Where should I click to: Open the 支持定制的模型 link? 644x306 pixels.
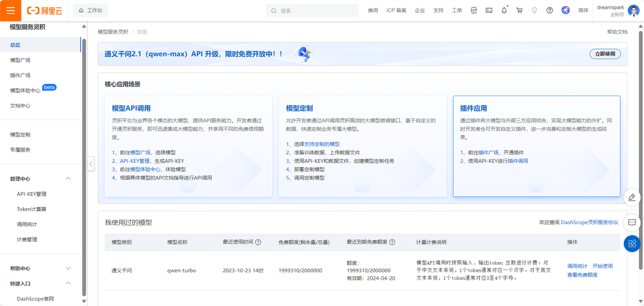pos(322,144)
